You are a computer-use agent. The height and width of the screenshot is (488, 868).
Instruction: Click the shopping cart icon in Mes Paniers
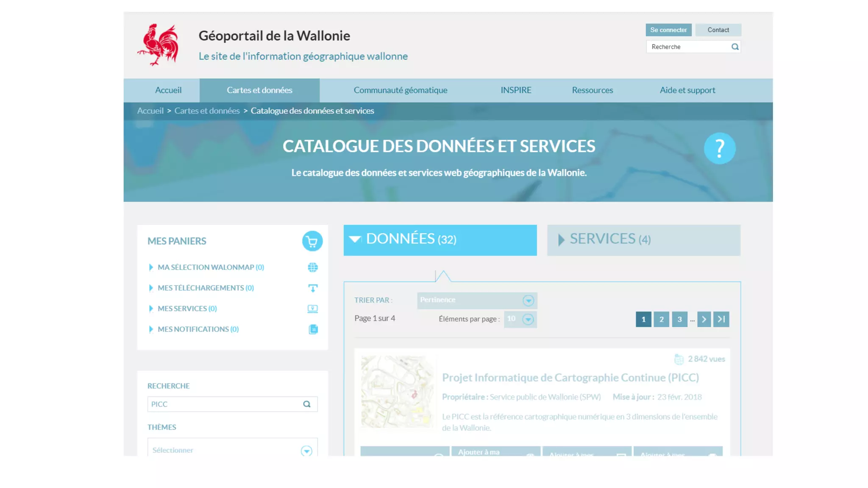[x=312, y=241]
